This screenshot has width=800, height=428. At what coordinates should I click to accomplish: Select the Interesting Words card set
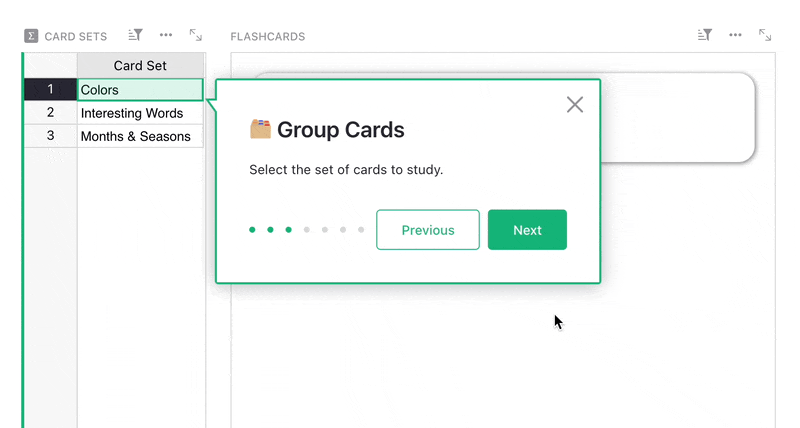point(140,113)
